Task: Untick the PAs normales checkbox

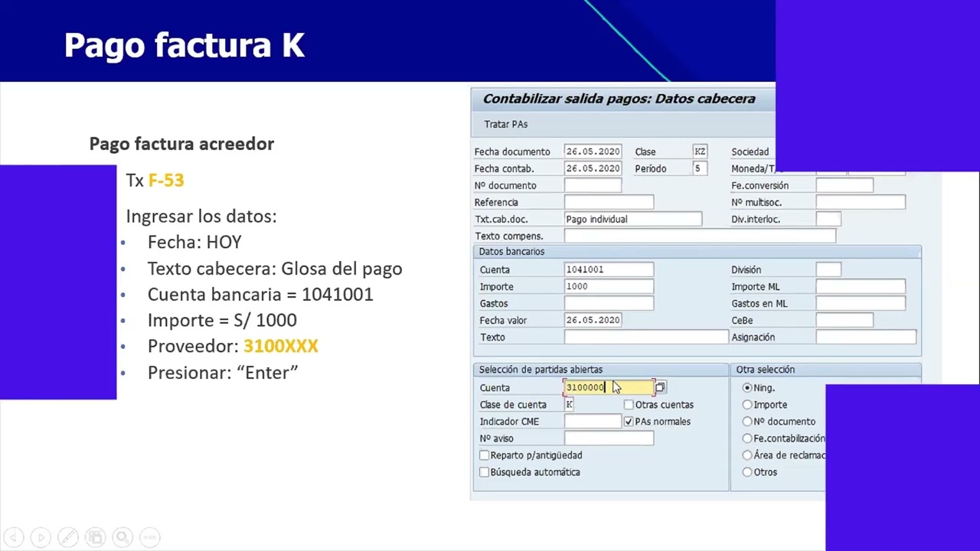Action: (x=629, y=422)
